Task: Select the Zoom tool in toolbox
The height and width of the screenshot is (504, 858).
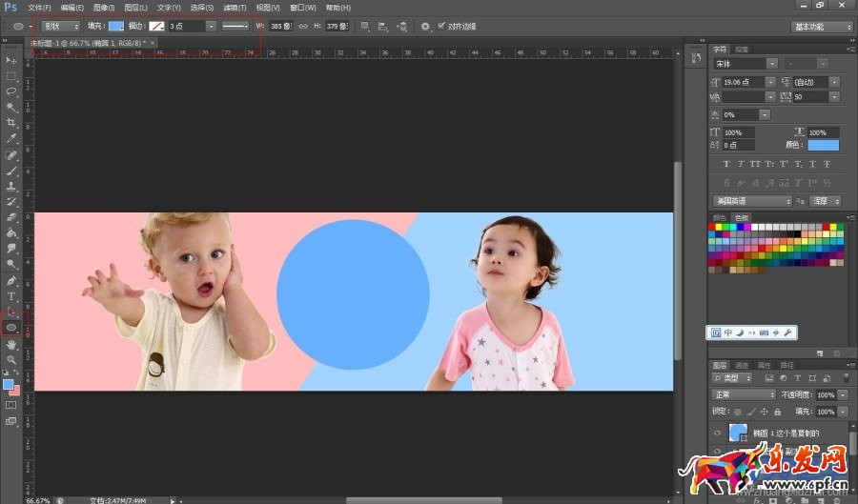Action: (x=11, y=359)
